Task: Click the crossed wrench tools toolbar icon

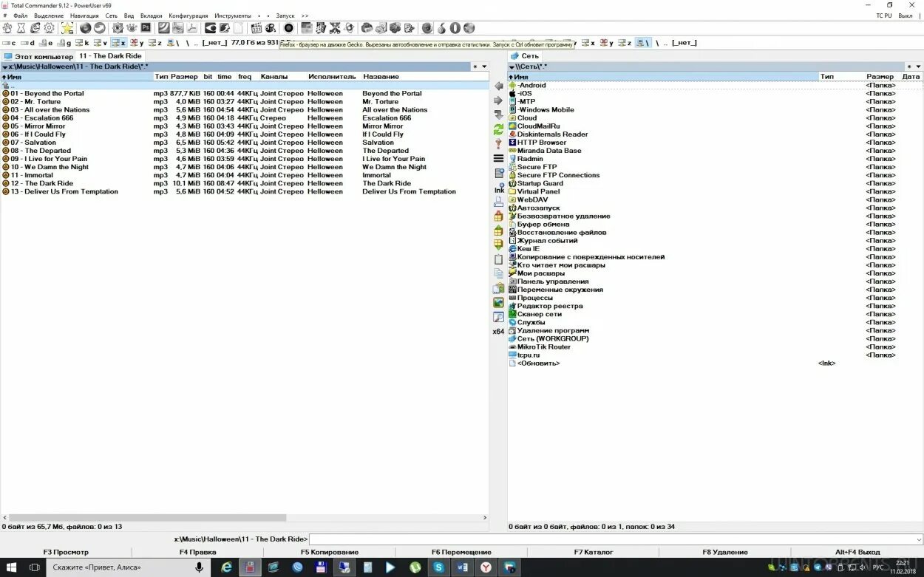Action: pyautogui.click(x=335, y=28)
